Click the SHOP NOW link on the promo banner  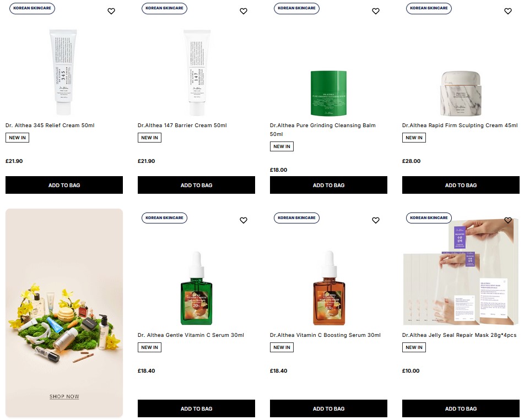coord(64,396)
